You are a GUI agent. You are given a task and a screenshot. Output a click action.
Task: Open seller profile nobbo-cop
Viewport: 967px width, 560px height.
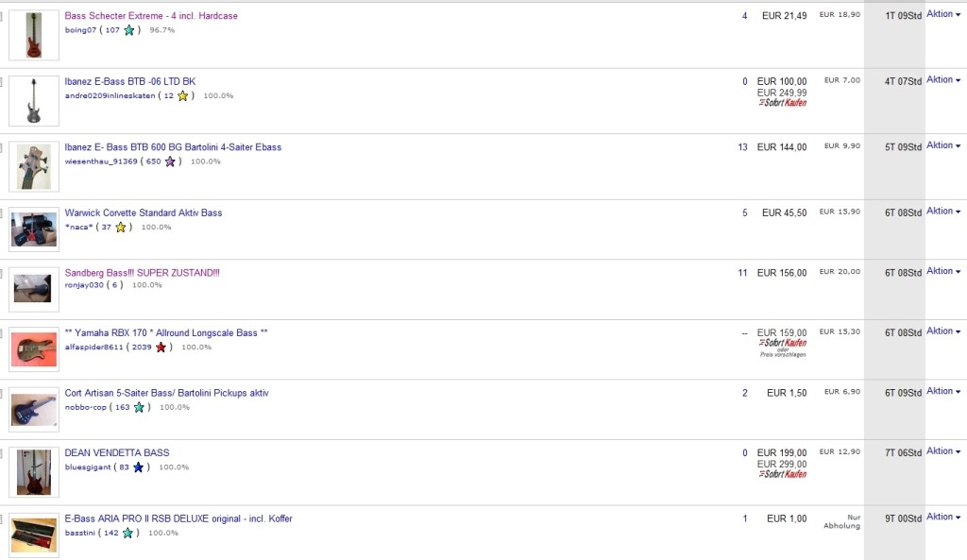point(85,407)
